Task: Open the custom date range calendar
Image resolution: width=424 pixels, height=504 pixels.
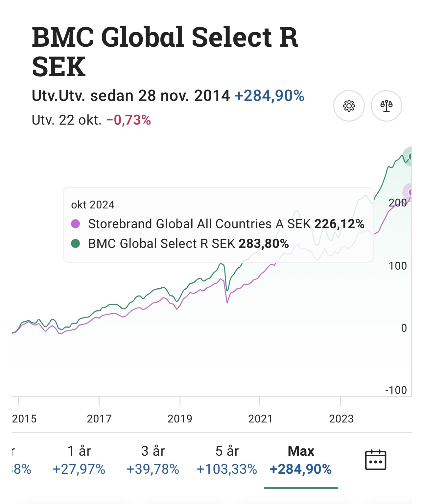Action: click(375, 460)
